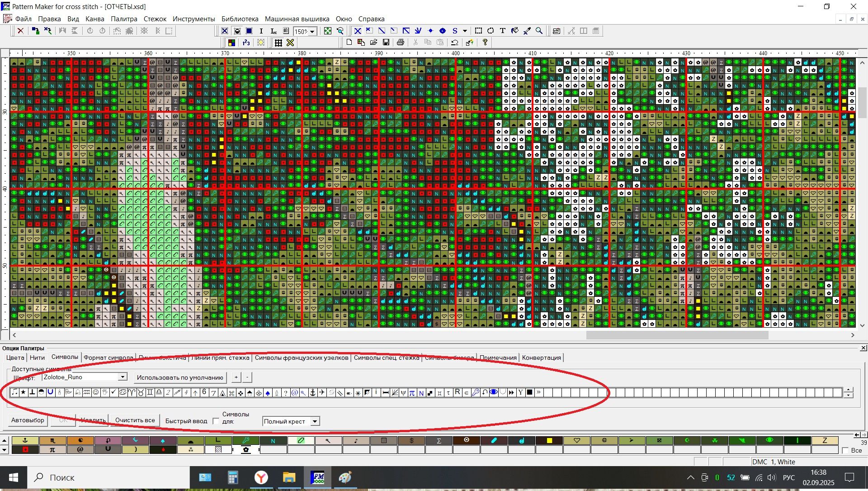The width and height of the screenshot is (868, 491).
Task: Select the full cross stitch tool
Action: click(358, 31)
